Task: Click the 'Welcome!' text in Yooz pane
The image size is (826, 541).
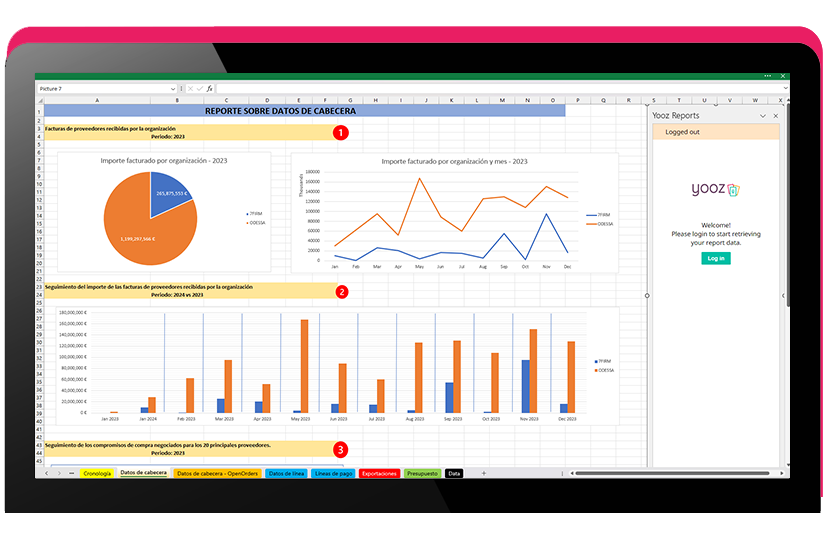Action: point(715,225)
